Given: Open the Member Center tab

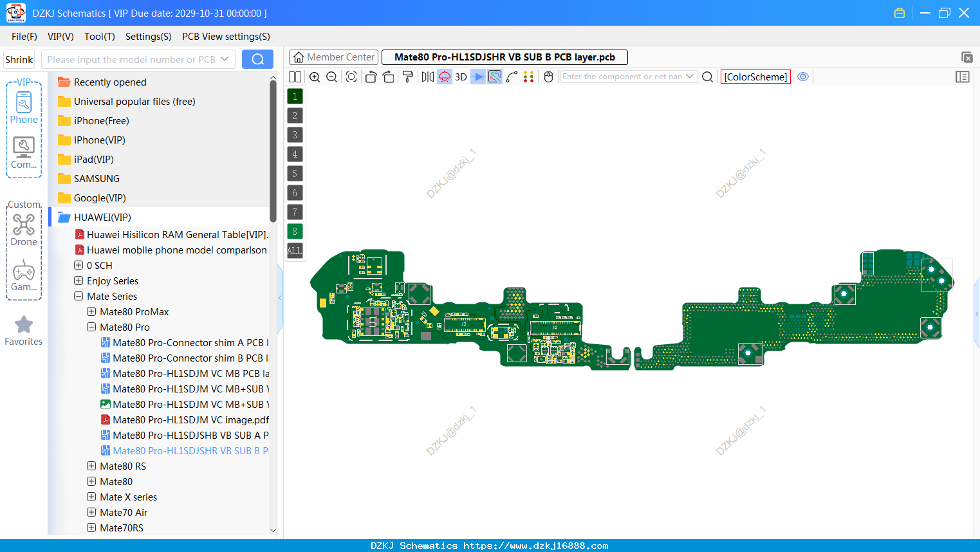Looking at the screenshot, I should tap(333, 57).
